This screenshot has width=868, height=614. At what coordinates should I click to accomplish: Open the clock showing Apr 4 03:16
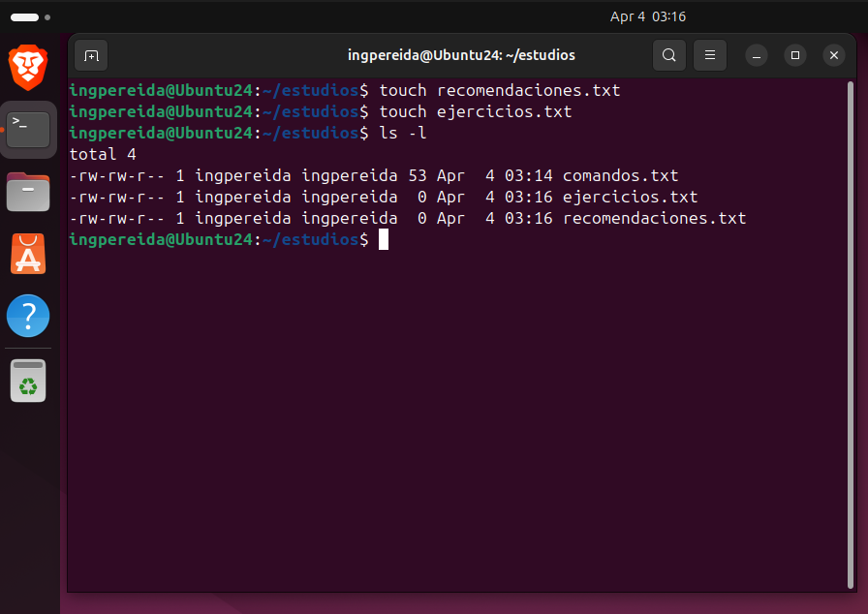point(648,16)
